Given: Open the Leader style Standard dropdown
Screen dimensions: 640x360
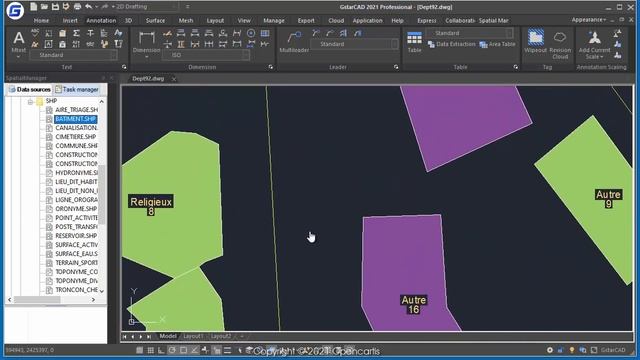Looking at the screenshot, I should click(x=354, y=44).
